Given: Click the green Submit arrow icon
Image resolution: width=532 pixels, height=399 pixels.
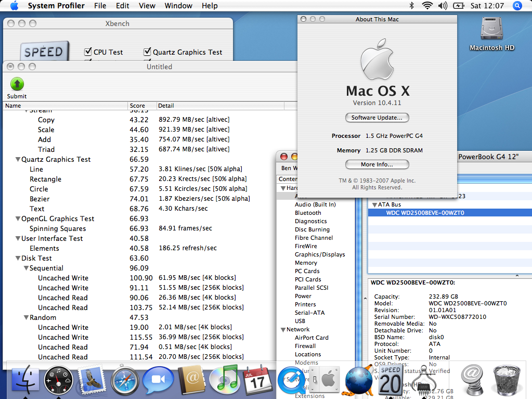Looking at the screenshot, I should click(17, 84).
